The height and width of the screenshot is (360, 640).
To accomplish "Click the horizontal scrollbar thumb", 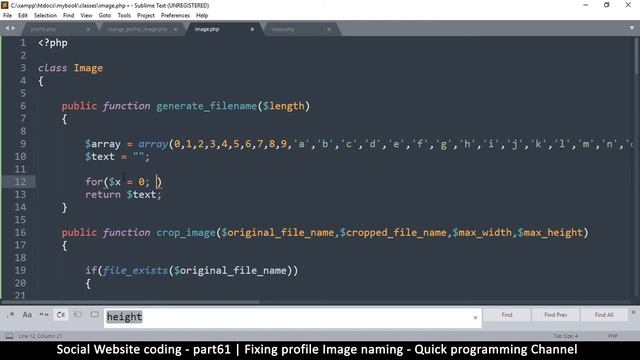I will tap(131, 302).
